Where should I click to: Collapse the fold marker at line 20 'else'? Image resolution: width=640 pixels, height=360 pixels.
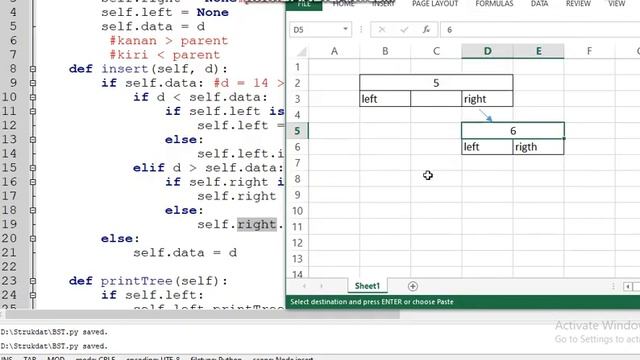point(33,238)
